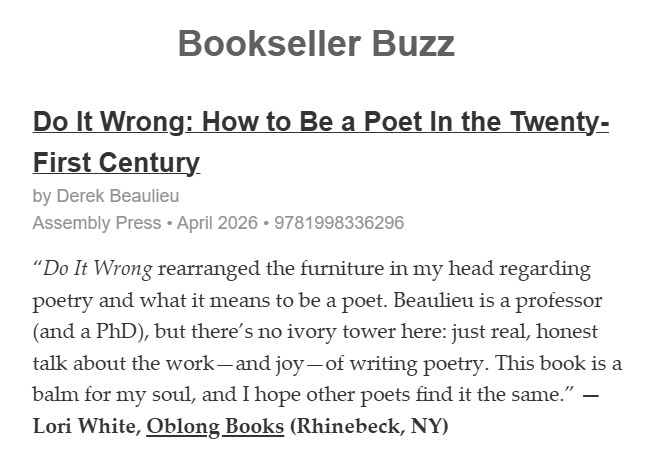
Task: Click "First Century" in the title link
Action: [116, 162]
